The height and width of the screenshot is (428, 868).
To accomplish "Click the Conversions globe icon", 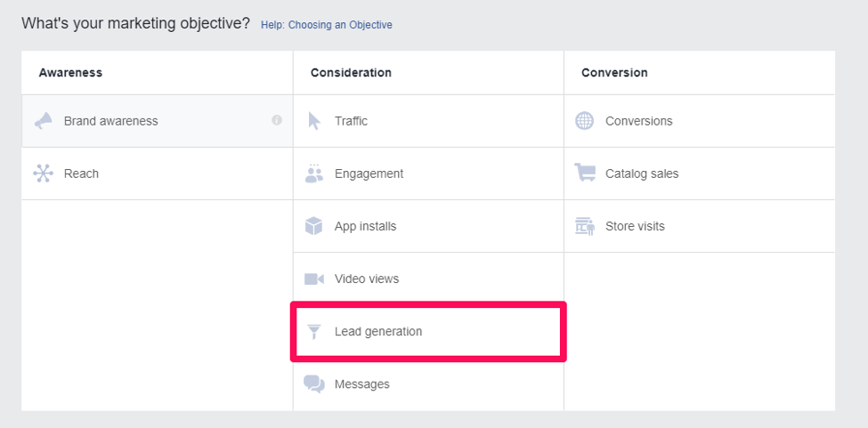I will pyautogui.click(x=585, y=121).
